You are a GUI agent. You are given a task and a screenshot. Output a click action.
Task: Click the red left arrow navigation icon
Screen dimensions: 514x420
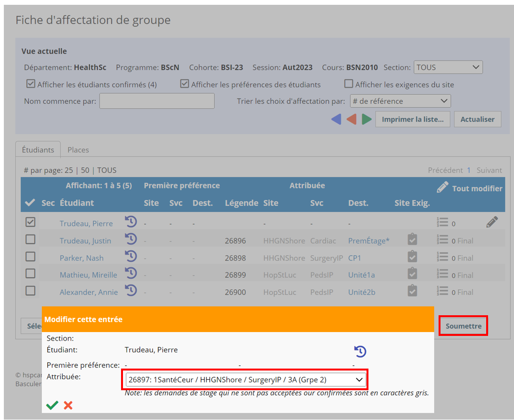352,119
